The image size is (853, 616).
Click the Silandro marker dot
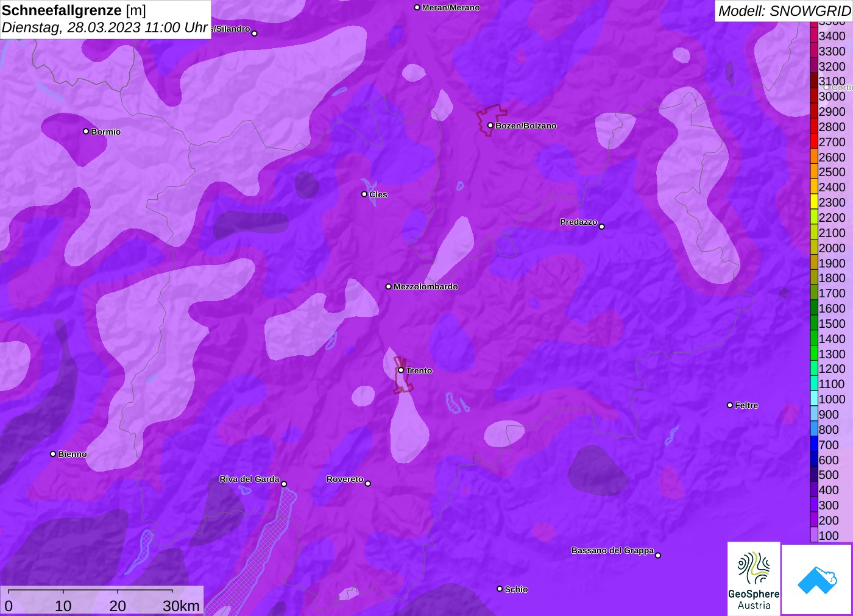(255, 34)
